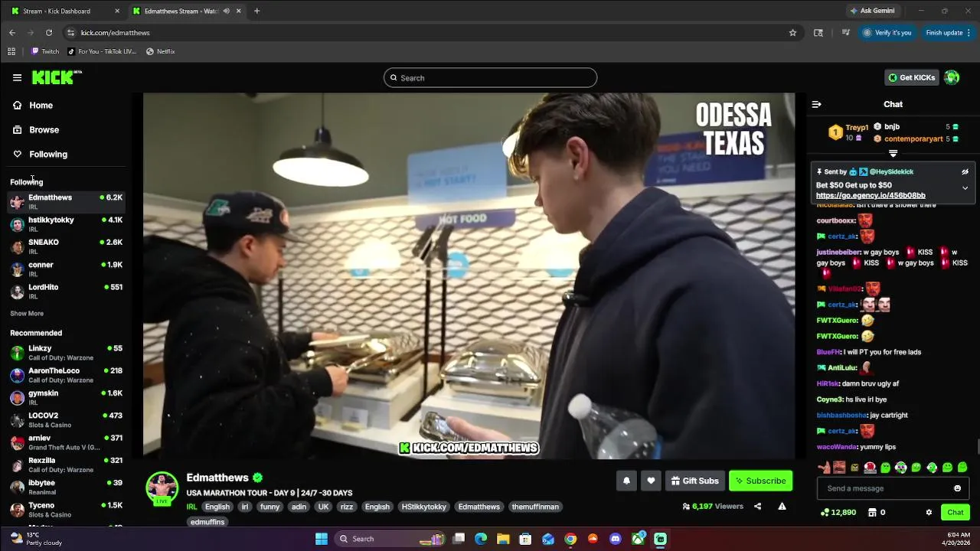
Task: Open the emoji picker in chat box
Action: click(957, 488)
